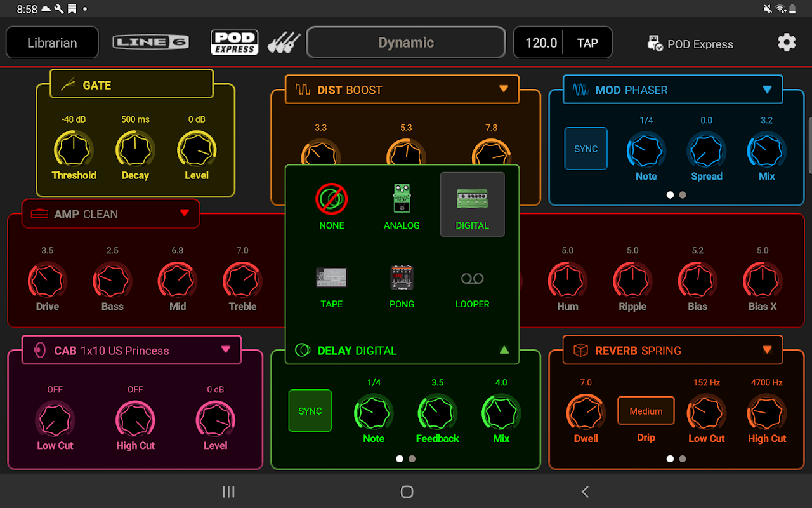Choose the Tape delay icon
812x508 pixels.
pyautogui.click(x=331, y=278)
